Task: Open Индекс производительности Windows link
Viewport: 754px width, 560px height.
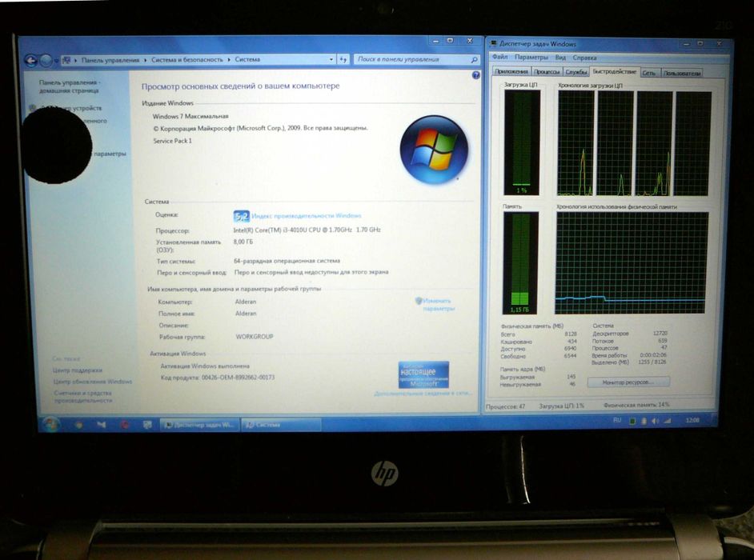Action: coord(307,216)
